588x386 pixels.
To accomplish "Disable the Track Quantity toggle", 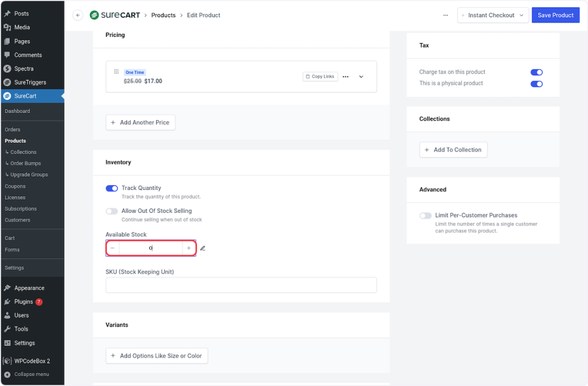I will 112,188.
